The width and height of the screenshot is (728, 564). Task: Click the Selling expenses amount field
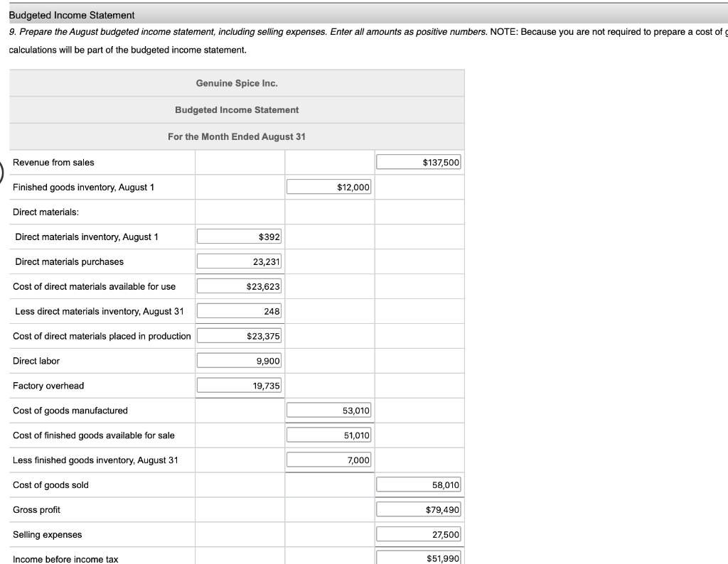[x=419, y=533]
